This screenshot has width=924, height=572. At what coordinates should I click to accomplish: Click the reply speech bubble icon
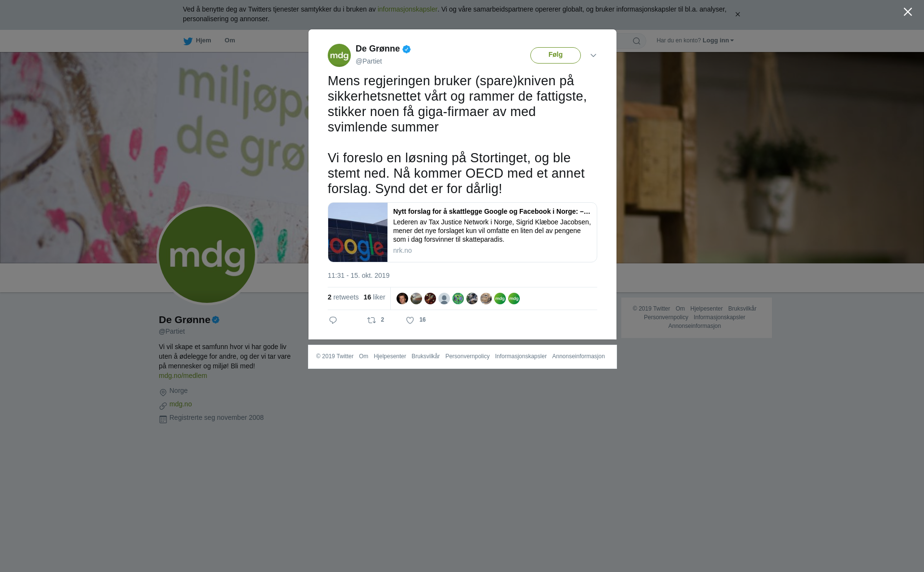(x=333, y=320)
